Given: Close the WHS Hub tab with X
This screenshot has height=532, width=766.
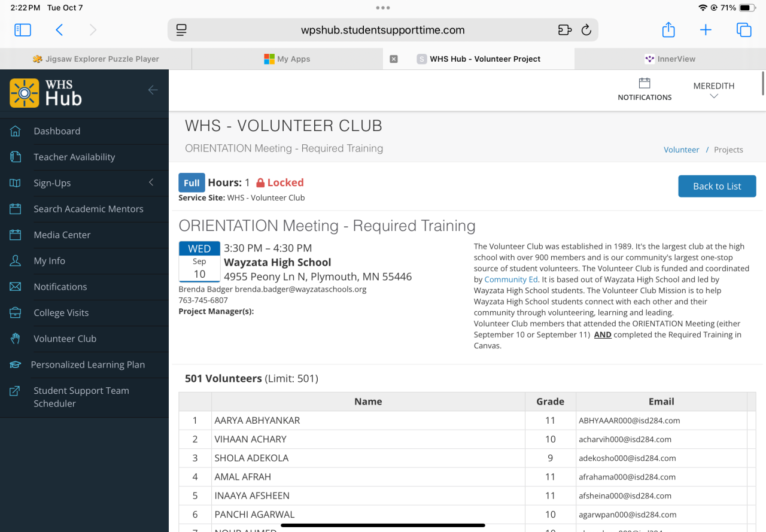Looking at the screenshot, I should click(393, 59).
